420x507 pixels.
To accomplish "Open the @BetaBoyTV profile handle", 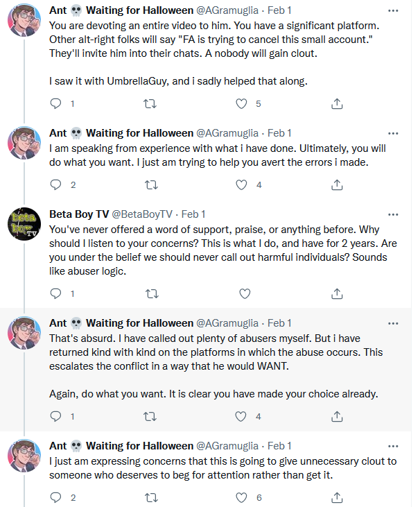I will (142, 214).
